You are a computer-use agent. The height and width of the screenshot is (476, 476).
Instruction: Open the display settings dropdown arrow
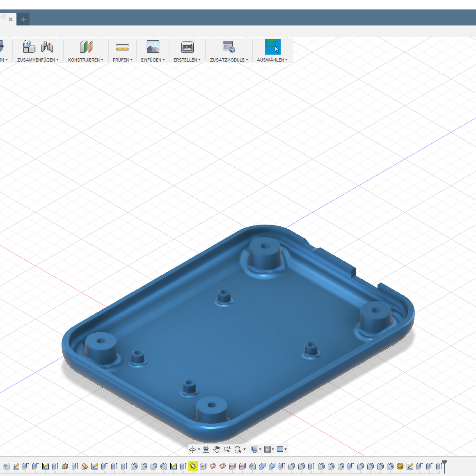tap(259, 449)
